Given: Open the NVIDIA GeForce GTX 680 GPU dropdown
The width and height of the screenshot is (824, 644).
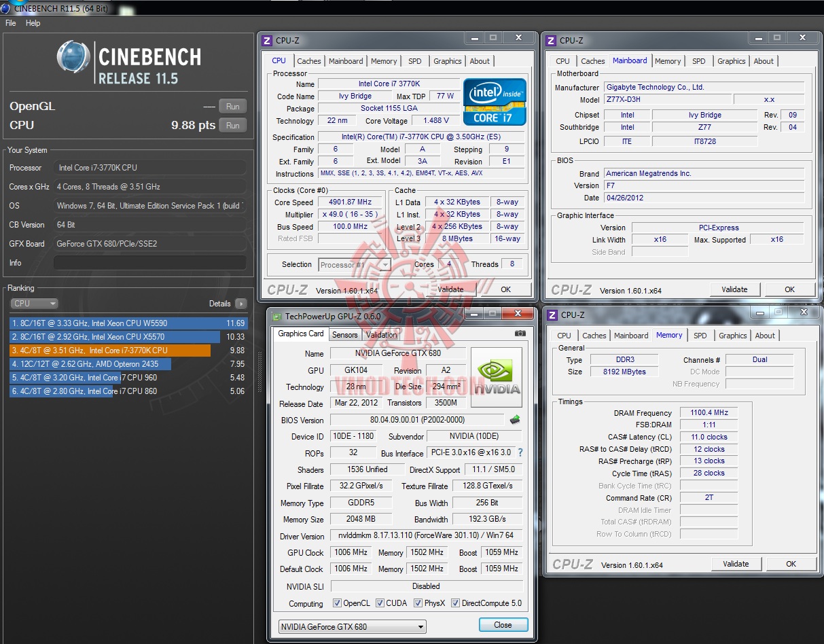Looking at the screenshot, I should [353, 626].
